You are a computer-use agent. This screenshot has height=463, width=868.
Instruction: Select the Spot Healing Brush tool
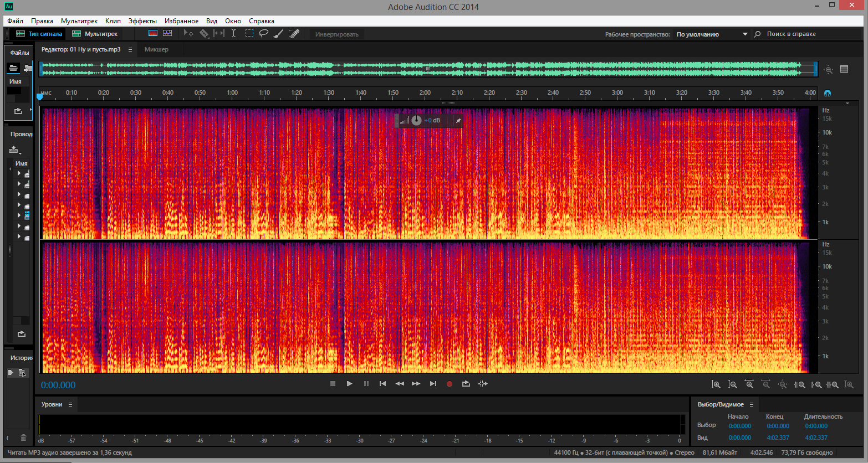(294, 34)
